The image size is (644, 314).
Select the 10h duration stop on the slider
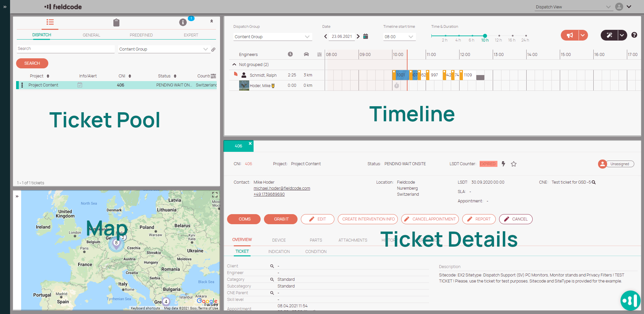tap(485, 36)
